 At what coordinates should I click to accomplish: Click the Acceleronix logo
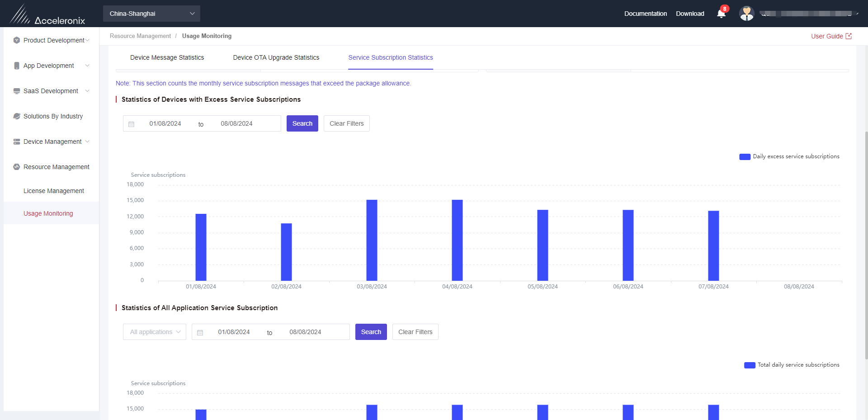[47, 14]
